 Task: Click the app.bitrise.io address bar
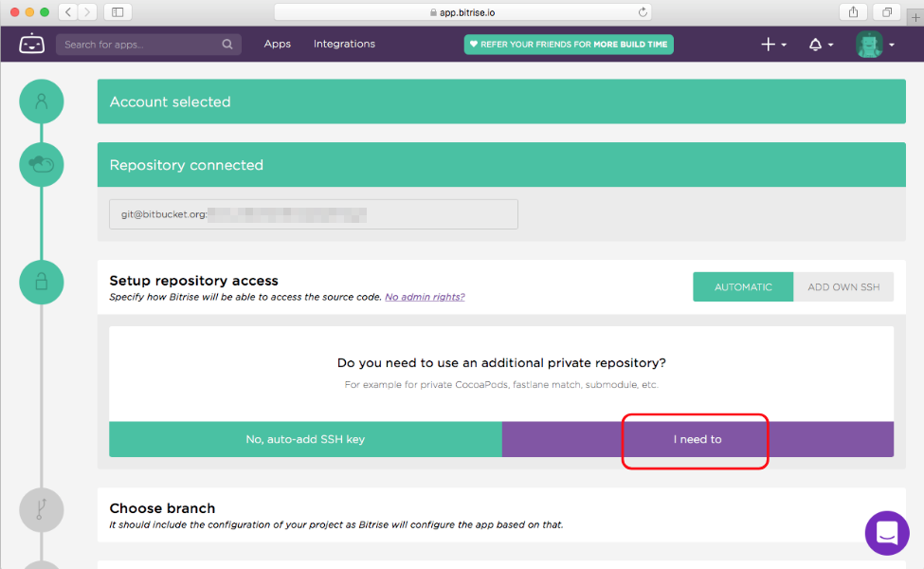point(462,11)
